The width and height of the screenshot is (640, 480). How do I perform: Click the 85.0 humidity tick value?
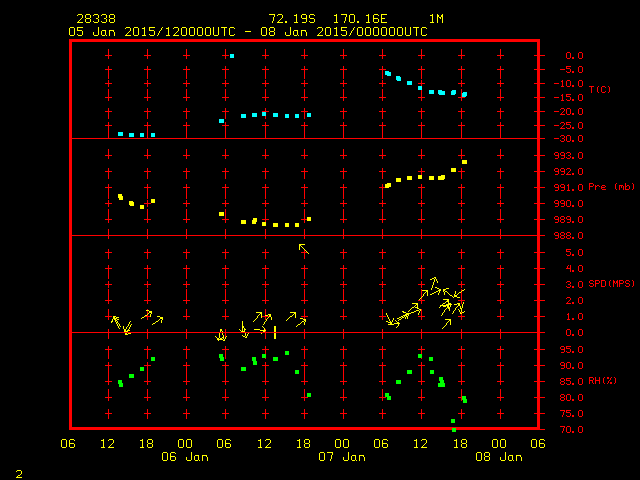tap(571, 382)
